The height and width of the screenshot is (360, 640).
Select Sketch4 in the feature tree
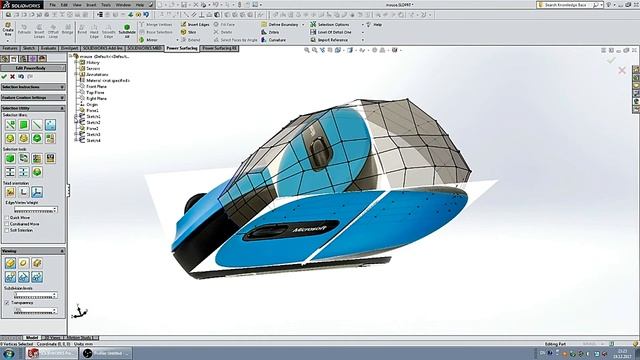click(x=93, y=140)
